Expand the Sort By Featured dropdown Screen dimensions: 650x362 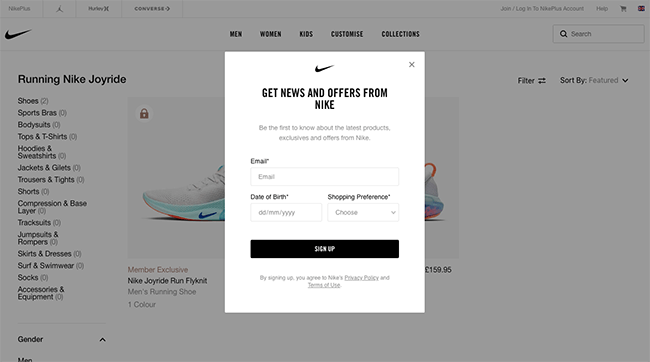coord(594,80)
